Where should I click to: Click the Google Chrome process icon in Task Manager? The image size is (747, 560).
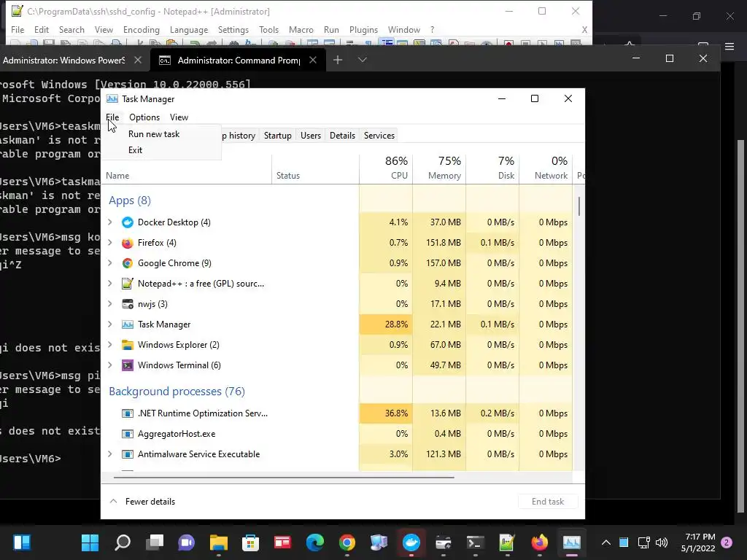tap(127, 263)
